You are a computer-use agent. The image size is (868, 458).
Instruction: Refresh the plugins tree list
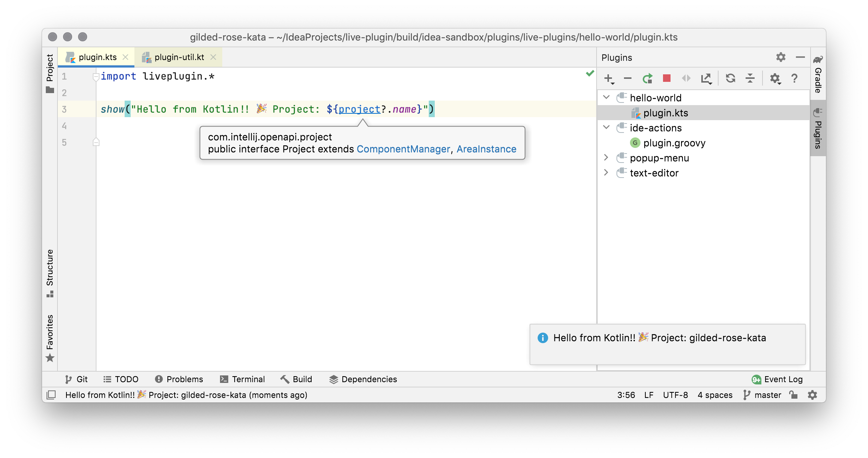[x=731, y=78]
